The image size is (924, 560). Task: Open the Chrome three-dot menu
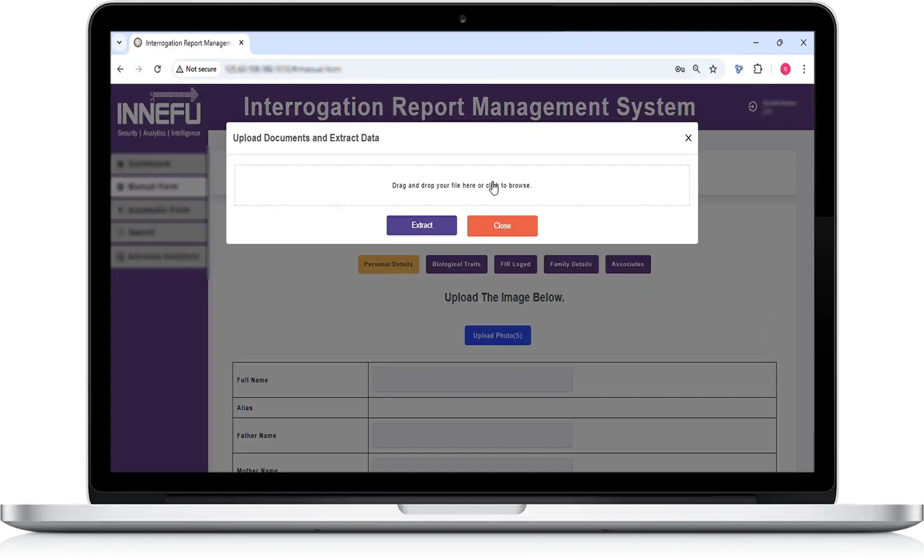coord(804,69)
